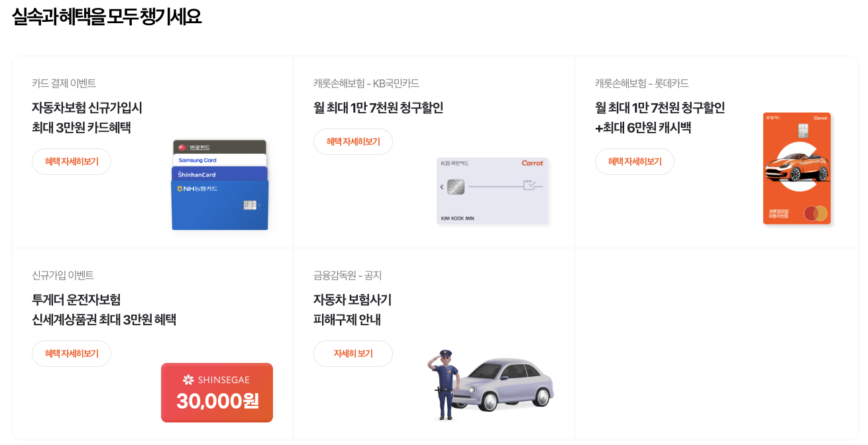Click 자세히 보기 for 금융감독원 공지
Image resolution: width=868 pixels, height=445 pixels.
click(353, 354)
